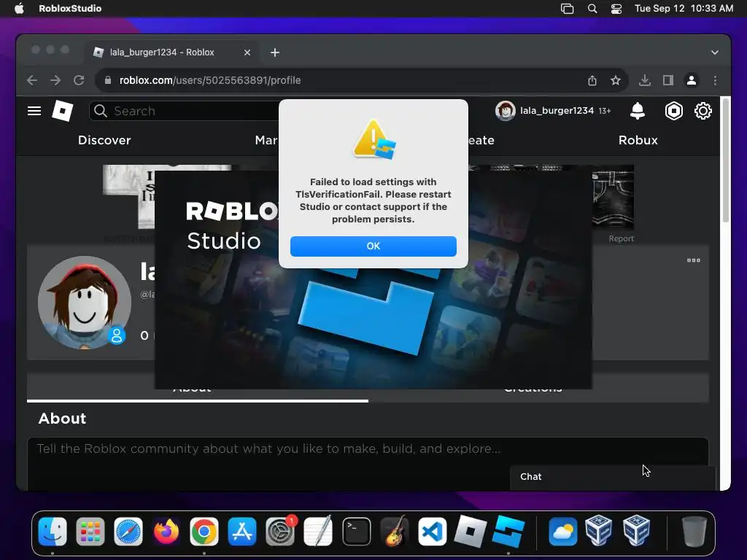
Task: Open Roblox player from the dock
Action: click(471, 532)
